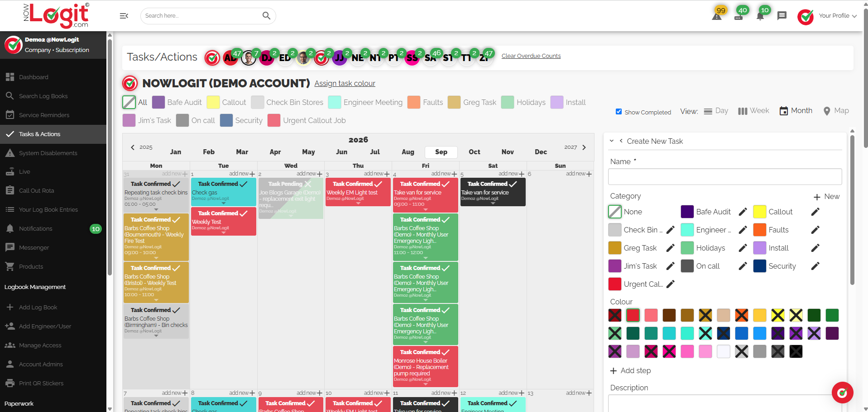Click the Clear Overdue Counts link
The width and height of the screenshot is (868, 412).
tap(531, 56)
